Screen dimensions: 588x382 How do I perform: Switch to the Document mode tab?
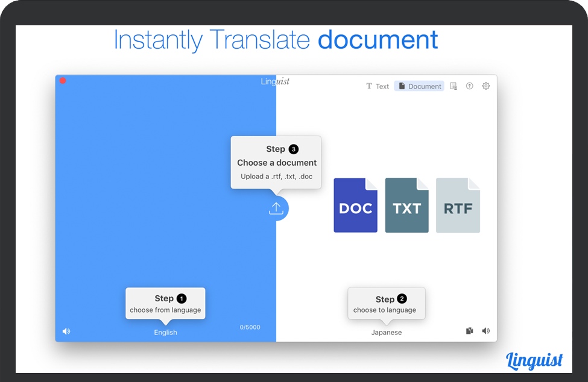coord(420,86)
